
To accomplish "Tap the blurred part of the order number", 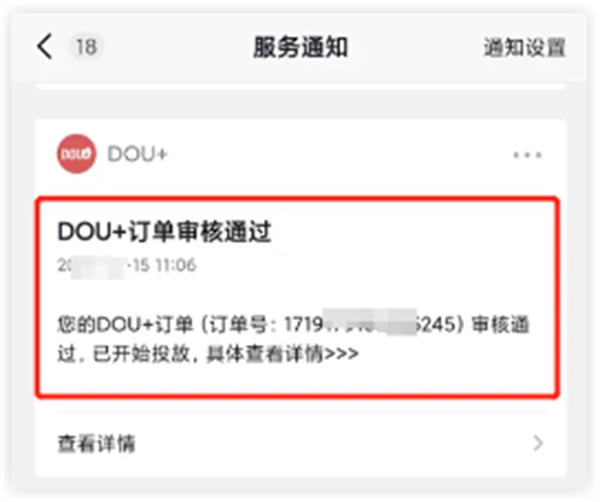I will click(x=370, y=322).
